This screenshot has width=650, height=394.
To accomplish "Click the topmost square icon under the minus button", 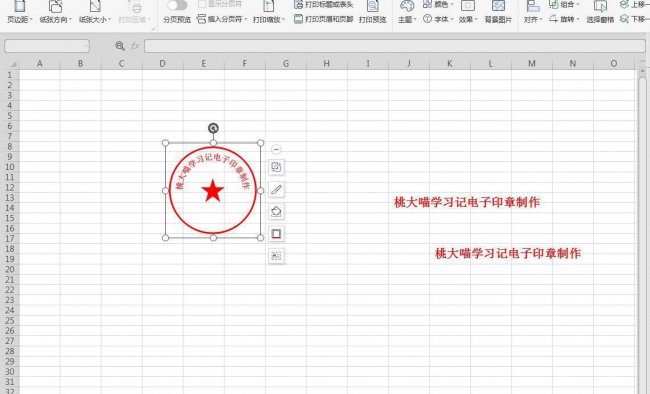I will coord(276,167).
